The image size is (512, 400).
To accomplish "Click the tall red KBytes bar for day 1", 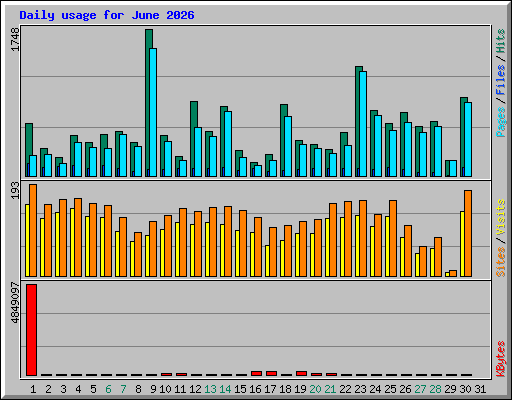I will click(31, 330).
